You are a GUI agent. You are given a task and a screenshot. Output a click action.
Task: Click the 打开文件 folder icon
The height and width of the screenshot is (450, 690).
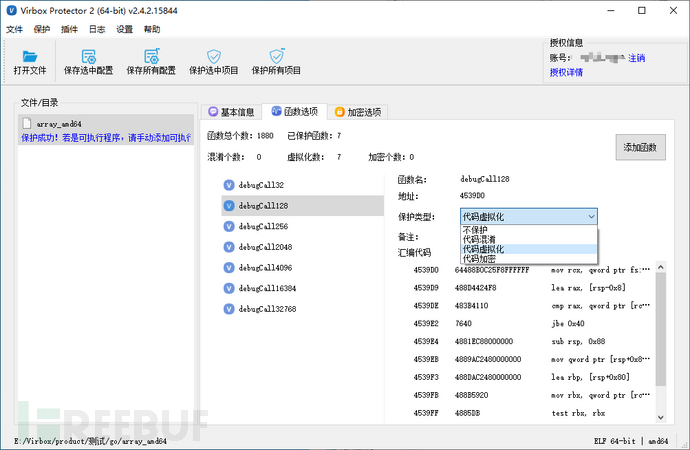(x=30, y=56)
